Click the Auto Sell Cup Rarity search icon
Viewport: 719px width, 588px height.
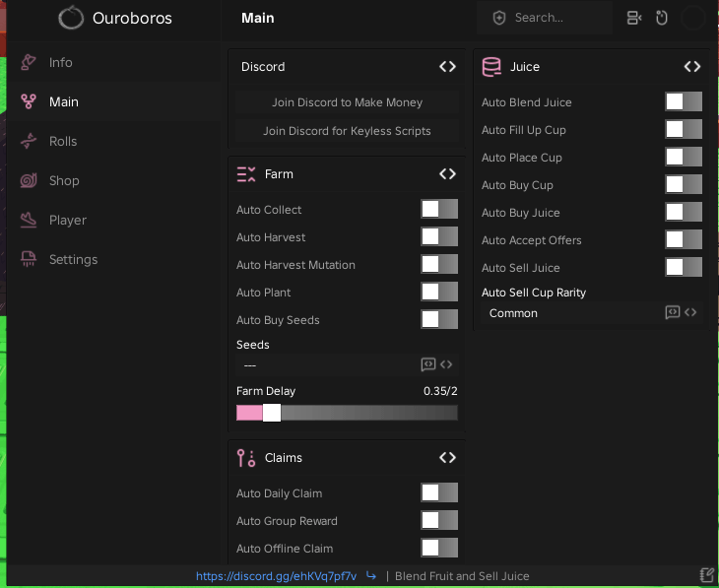[x=673, y=312]
